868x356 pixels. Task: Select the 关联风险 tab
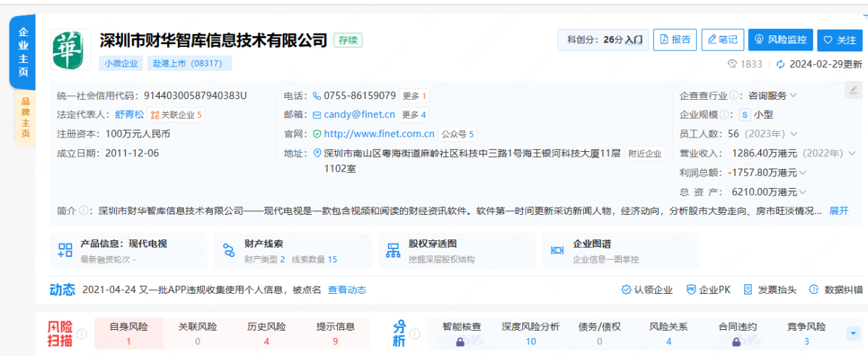[198, 334]
